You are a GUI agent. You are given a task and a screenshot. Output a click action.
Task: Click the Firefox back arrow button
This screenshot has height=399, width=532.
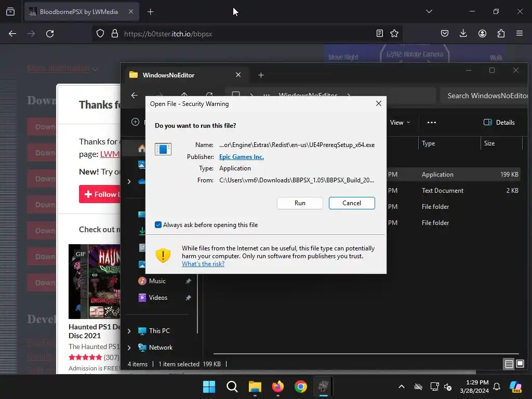[12, 34]
